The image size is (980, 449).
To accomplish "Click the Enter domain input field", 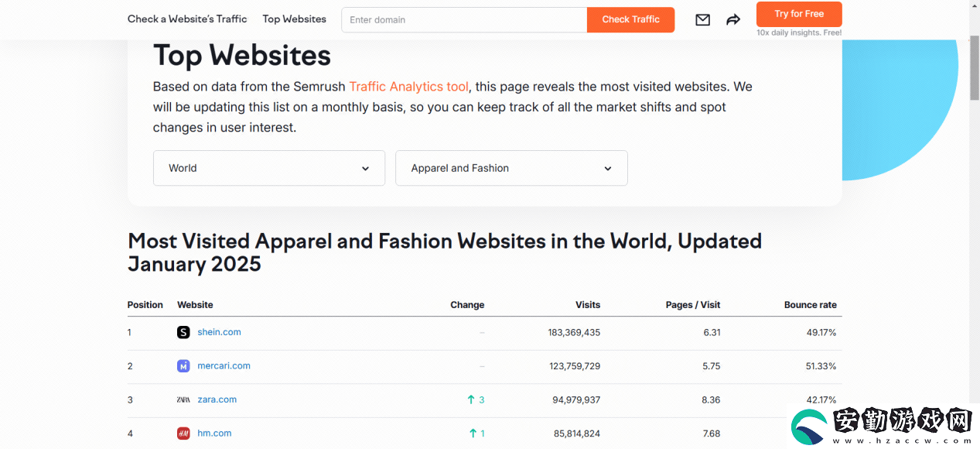I will (x=464, y=19).
